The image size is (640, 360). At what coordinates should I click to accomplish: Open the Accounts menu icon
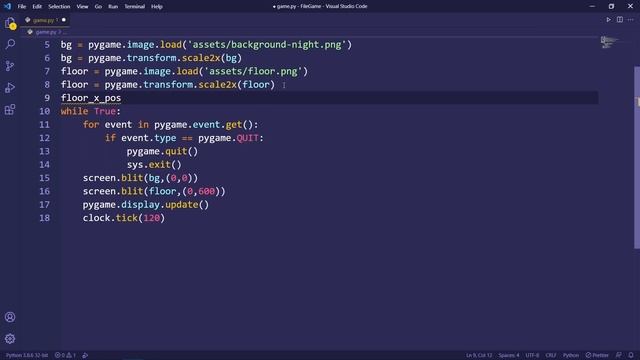[10, 317]
